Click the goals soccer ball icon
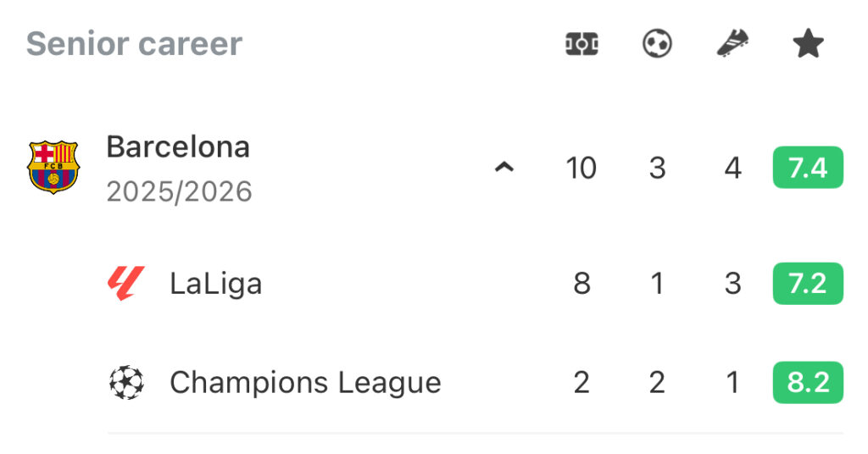The width and height of the screenshot is (868, 454). tap(657, 44)
